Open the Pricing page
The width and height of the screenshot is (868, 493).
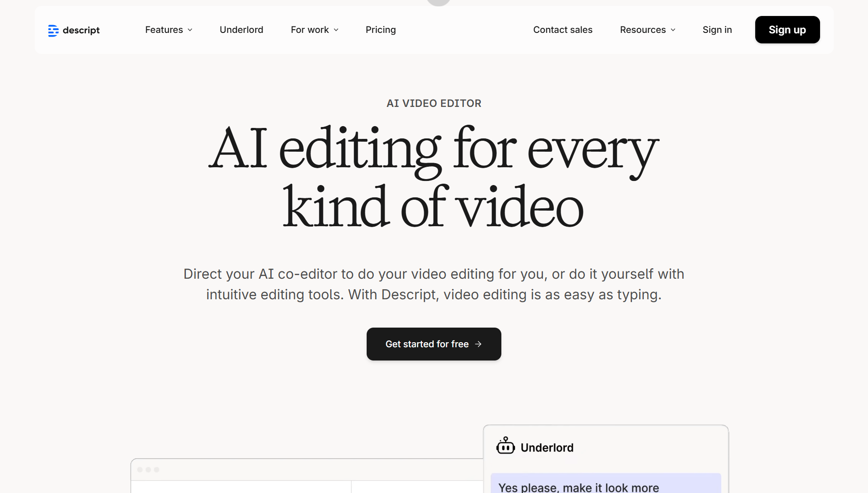pos(380,30)
